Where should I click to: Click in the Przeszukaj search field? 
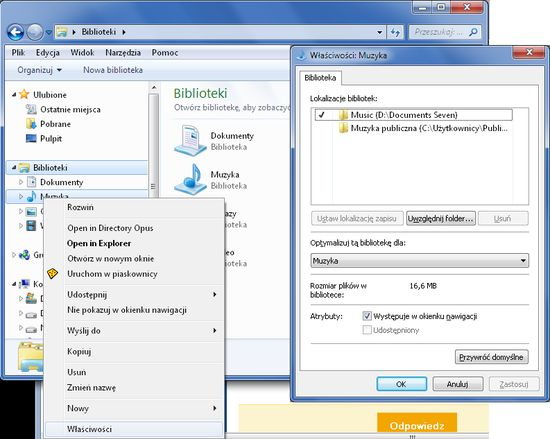[438, 32]
